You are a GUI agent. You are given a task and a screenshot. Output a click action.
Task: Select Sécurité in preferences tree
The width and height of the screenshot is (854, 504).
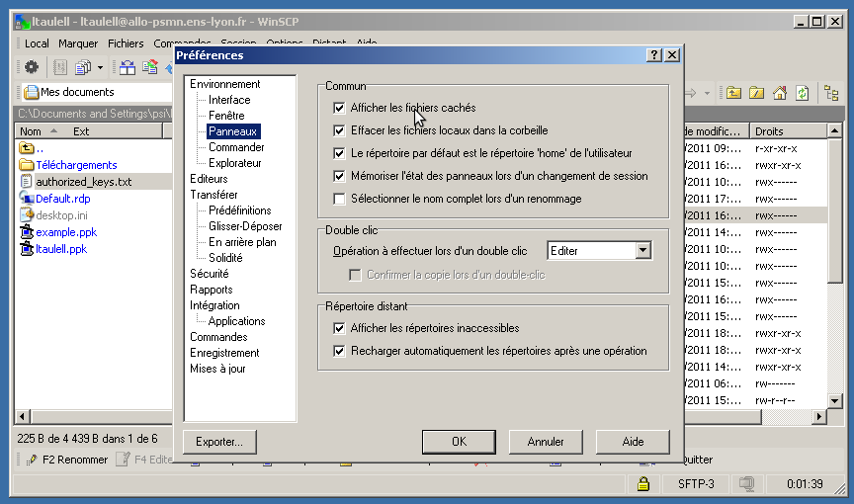210,273
